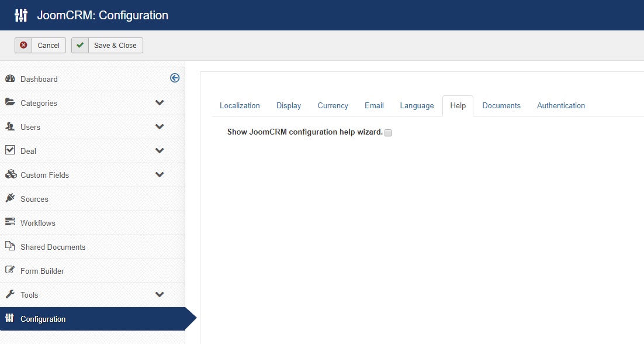Click the Deal checkbox icon
The width and height of the screenshot is (644, 344).
coord(11,150)
